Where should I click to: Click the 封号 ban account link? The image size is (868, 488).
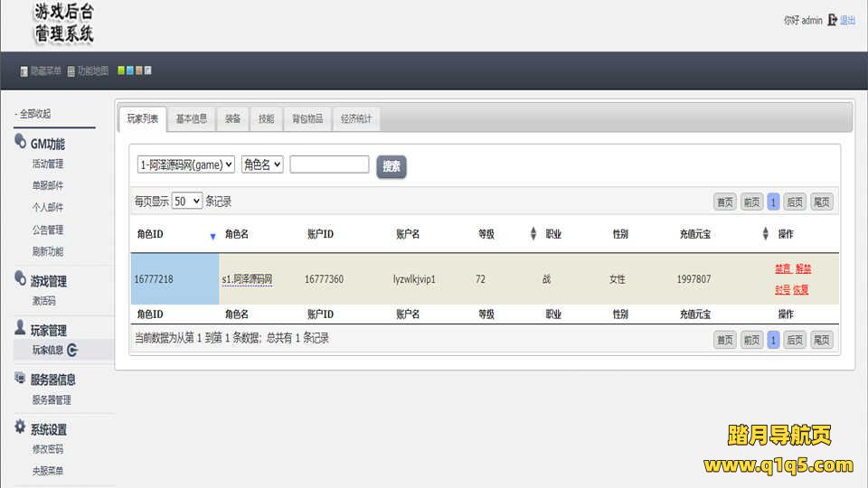782,290
